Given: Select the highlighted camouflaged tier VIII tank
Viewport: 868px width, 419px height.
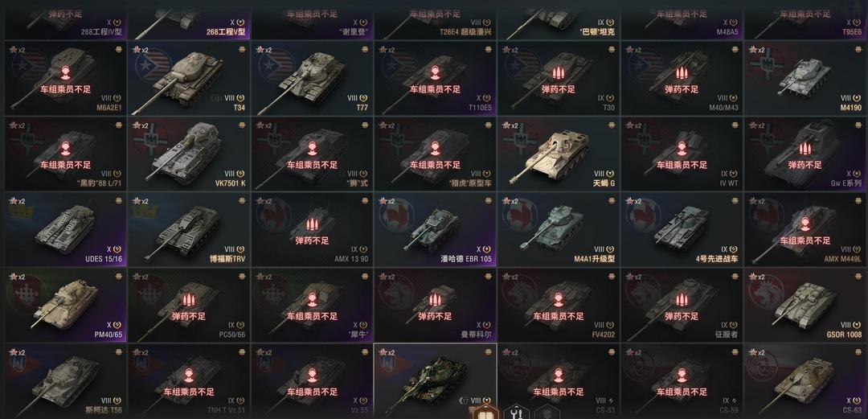Looking at the screenshot, I should (435, 380).
